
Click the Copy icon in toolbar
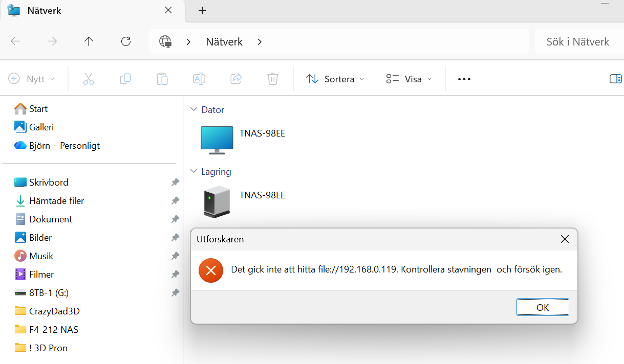click(x=125, y=79)
